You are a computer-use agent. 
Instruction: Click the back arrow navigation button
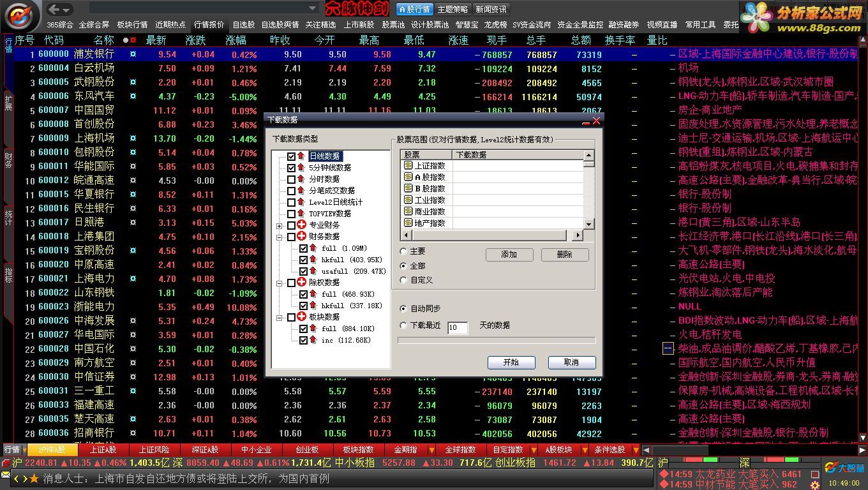point(55,9)
